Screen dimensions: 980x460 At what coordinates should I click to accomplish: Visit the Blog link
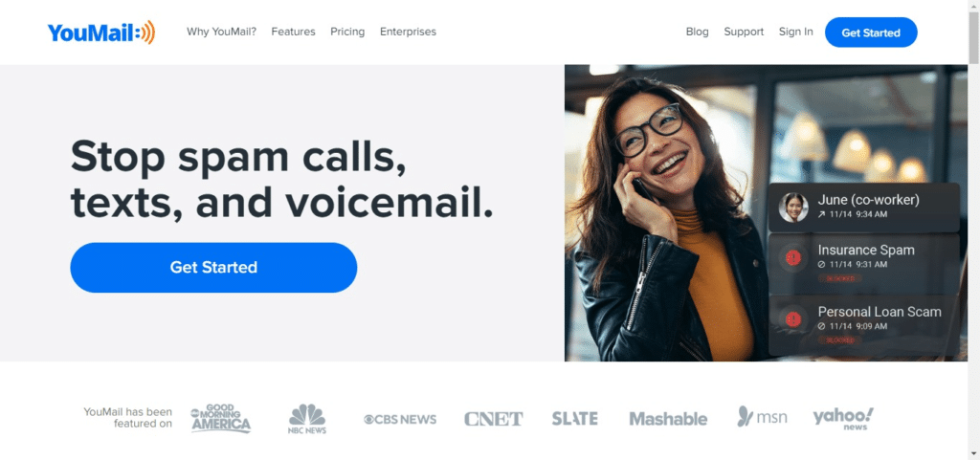click(x=697, y=32)
